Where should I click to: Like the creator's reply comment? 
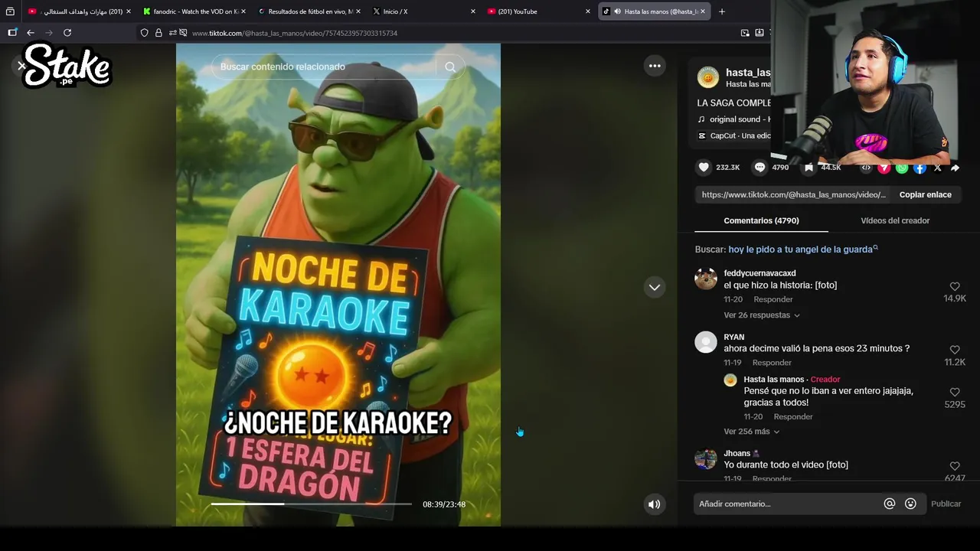point(955,392)
